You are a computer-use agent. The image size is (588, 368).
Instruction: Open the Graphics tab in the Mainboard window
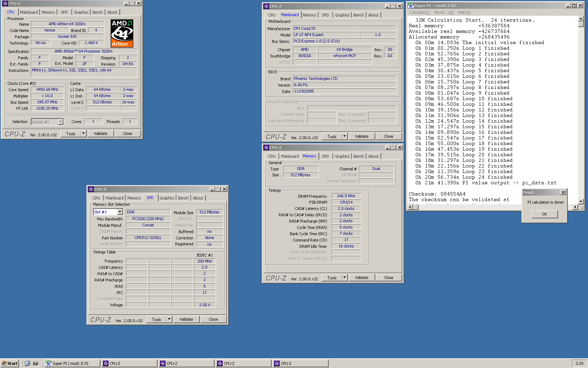pos(342,15)
